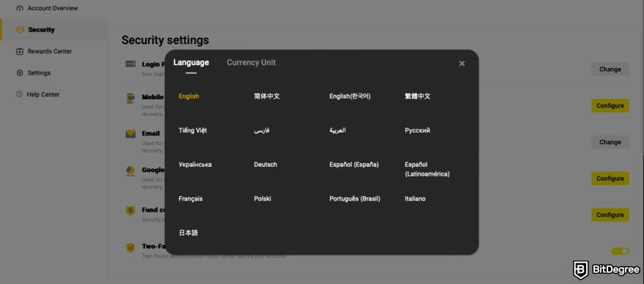Choose Português (Brasil) language
644x284 pixels.
355,198
